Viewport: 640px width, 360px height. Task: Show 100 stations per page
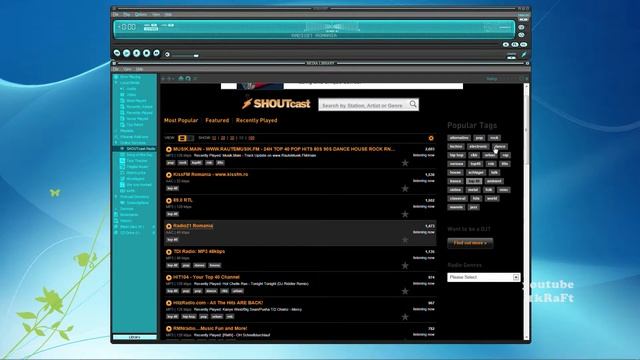(251, 138)
